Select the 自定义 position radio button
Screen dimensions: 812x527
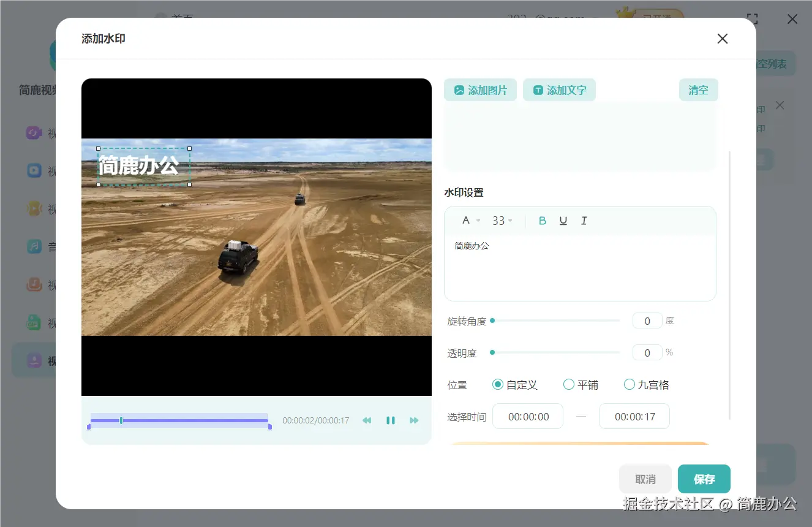[498, 384]
